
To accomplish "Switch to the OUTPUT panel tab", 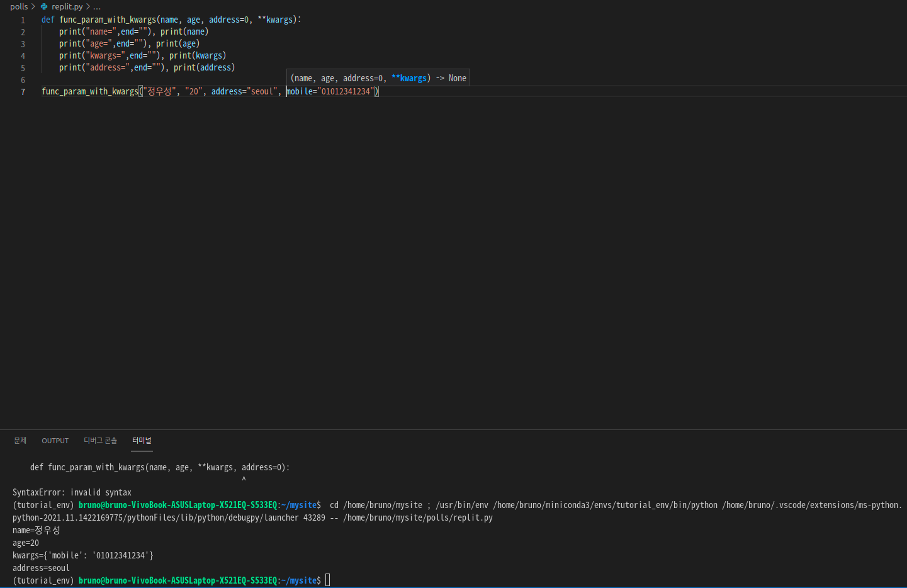I will click(55, 441).
